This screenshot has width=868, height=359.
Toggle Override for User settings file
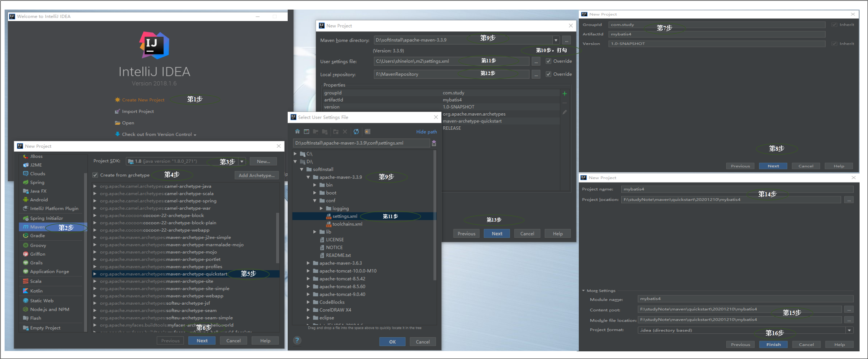click(549, 61)
